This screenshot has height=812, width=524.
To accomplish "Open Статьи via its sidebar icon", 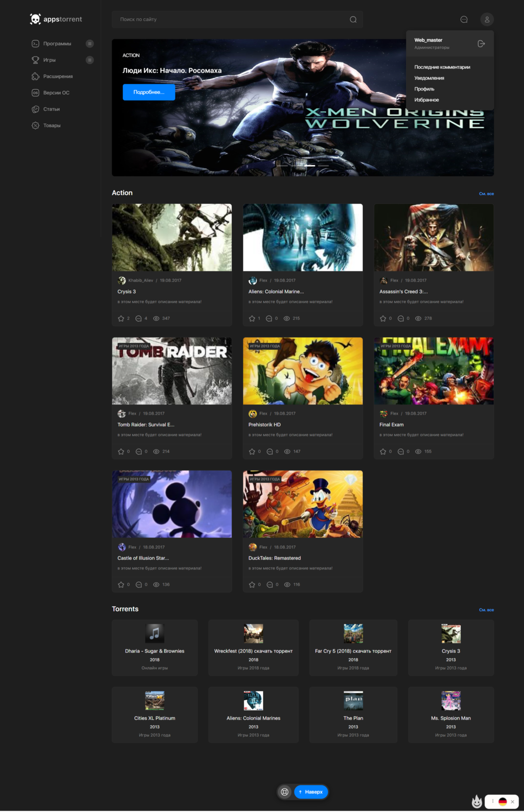I will point(35,109).
